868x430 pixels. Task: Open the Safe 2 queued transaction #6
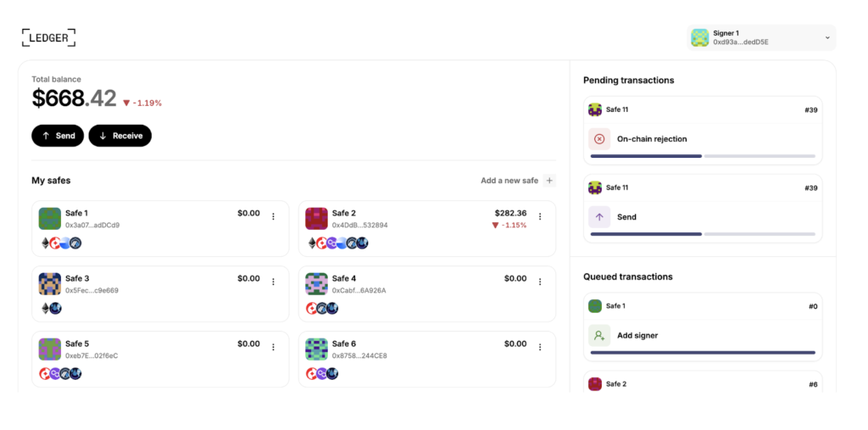coord(703,384)
